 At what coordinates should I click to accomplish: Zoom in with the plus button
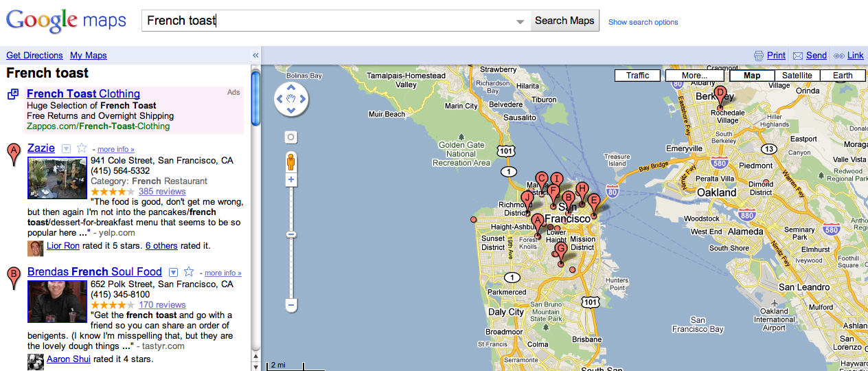pos(291,180)
